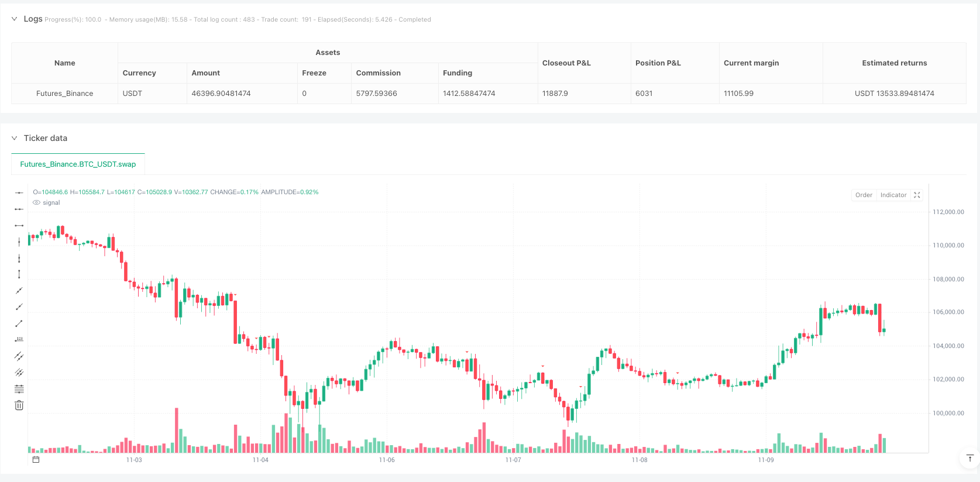The width and height of the screenshot is (980, 482).
Task: Select the price line (123) tool
Action: pyautogui.click(x=19, y=340)
